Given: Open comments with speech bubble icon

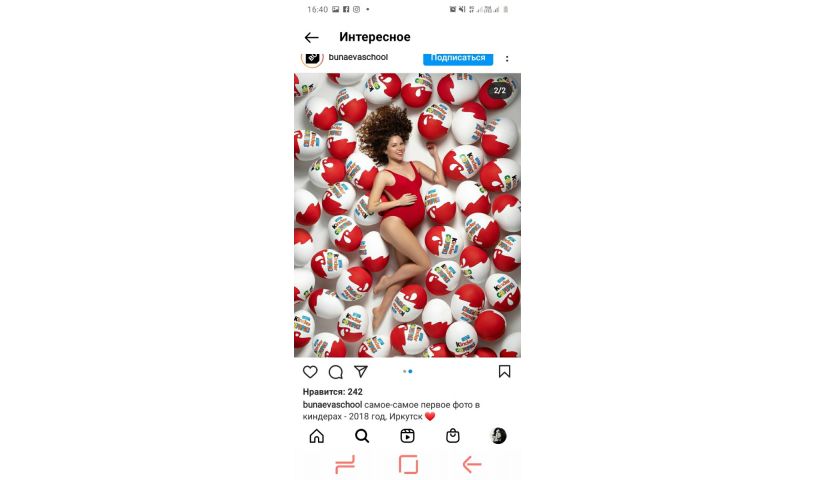Looking at the screenshot, I should tap(336, 372).
